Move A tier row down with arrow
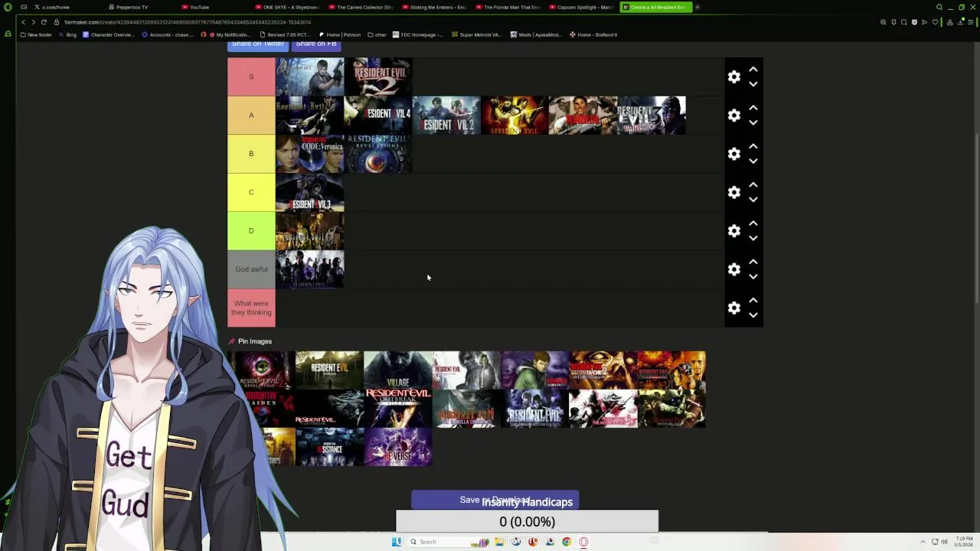Image resolution: width=980 pixels, height=551 pixels. [753, 122]
